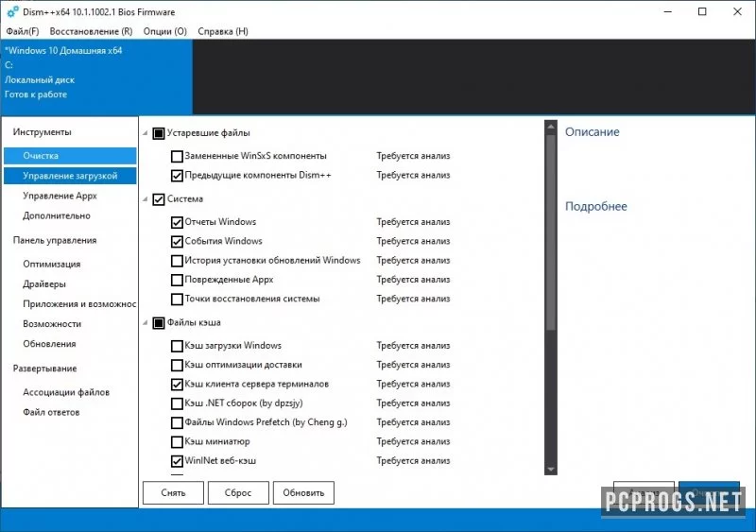756x532 pixels.
Task: Select the Windows 10 Домашняя x64 image tile
Action: [96, 77]
